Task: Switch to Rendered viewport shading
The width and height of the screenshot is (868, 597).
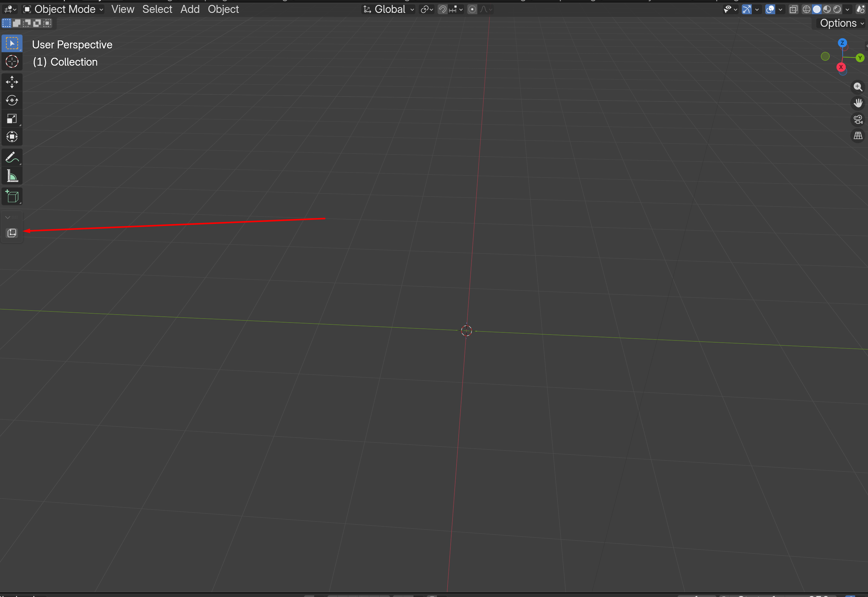Action: click(837, 9)
